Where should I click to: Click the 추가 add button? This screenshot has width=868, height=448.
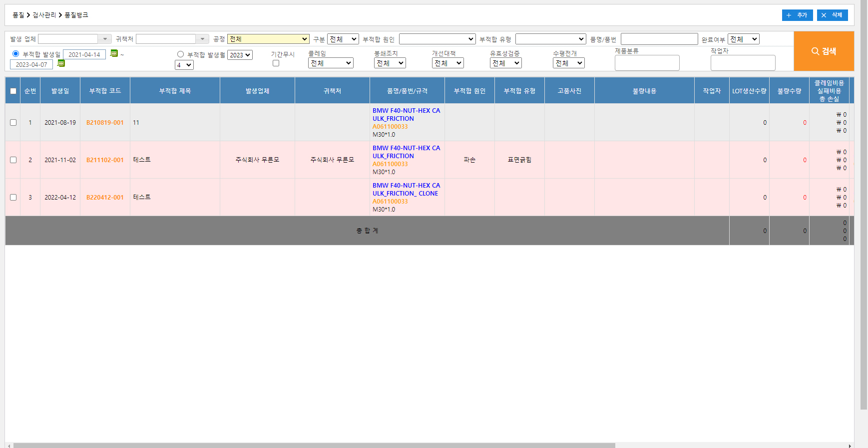[797, 15]
